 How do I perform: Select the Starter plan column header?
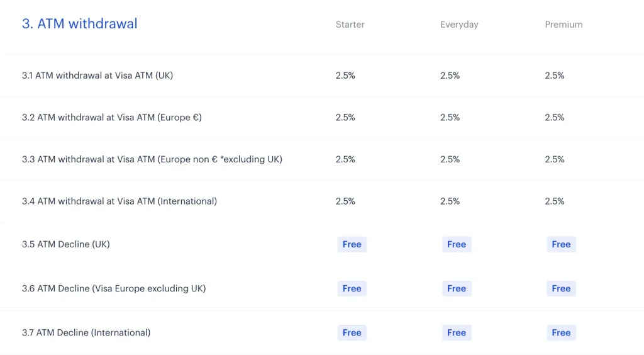point(350,25)
